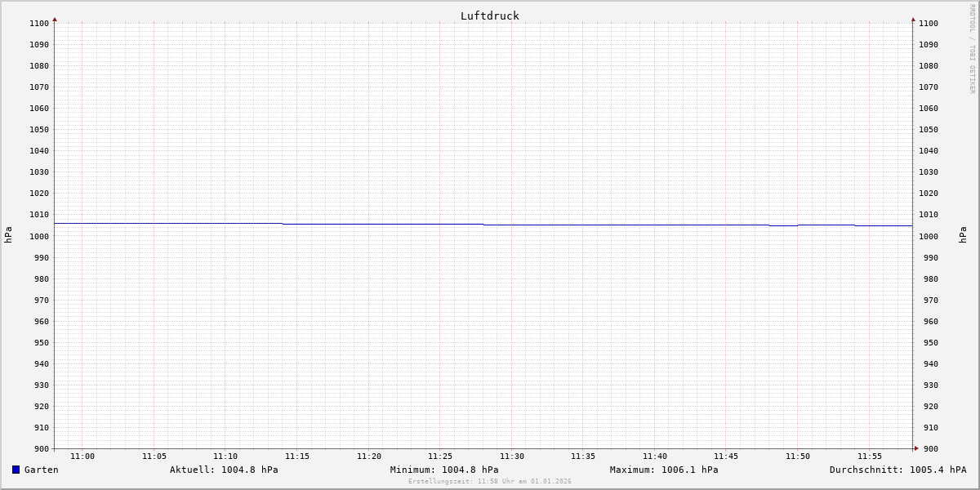Click the Erstellungszeit timestamp footer text

(x=489, y=482)
